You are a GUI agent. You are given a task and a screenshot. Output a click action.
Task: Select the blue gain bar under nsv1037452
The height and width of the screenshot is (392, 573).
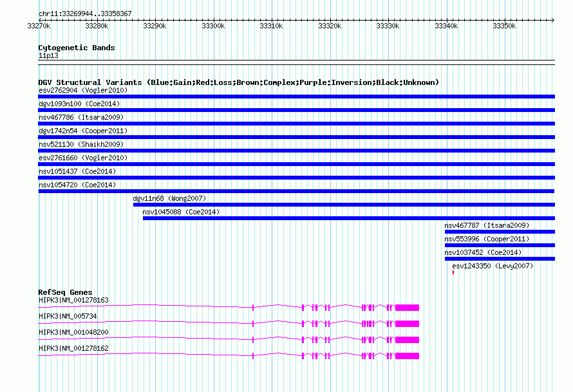[500, 259]
